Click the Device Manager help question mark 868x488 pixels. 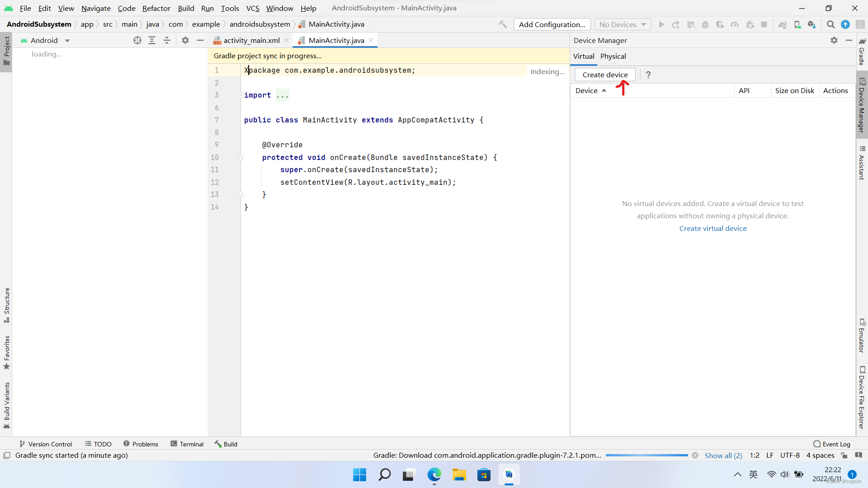click(x=648, y=75)
